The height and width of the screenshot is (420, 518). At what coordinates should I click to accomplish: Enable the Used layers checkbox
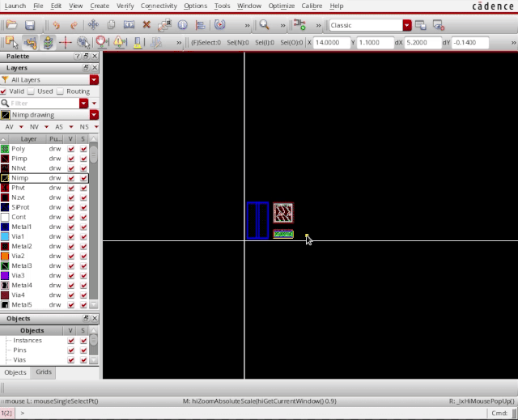pos(32,91)
